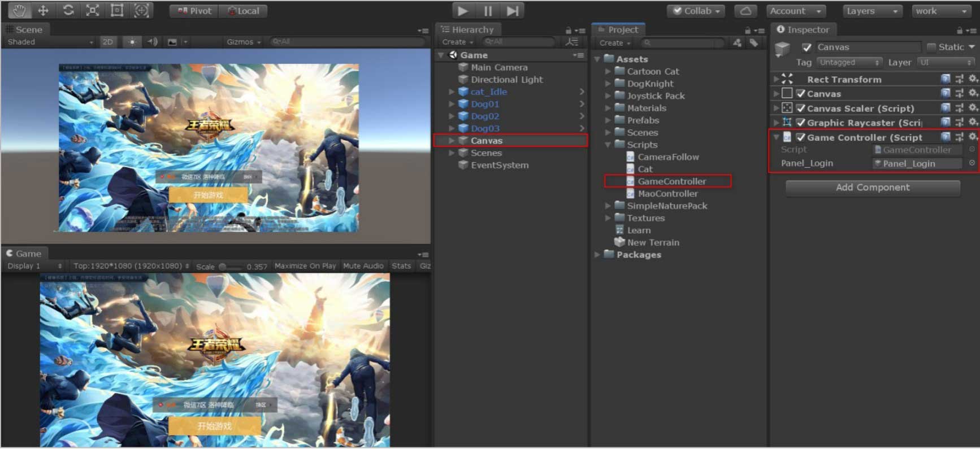Open the cloud Services button

pyautogui.click(x=745, y=11)
